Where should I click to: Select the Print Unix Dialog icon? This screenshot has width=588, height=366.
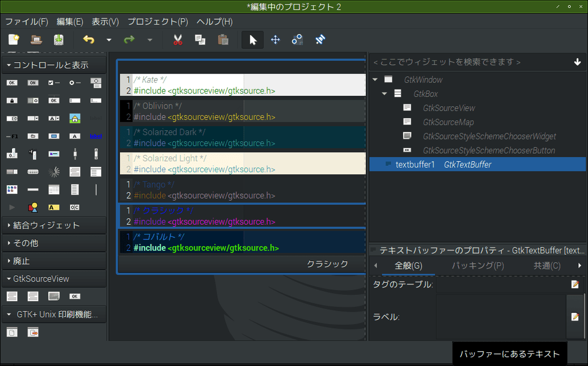point(33,332)
